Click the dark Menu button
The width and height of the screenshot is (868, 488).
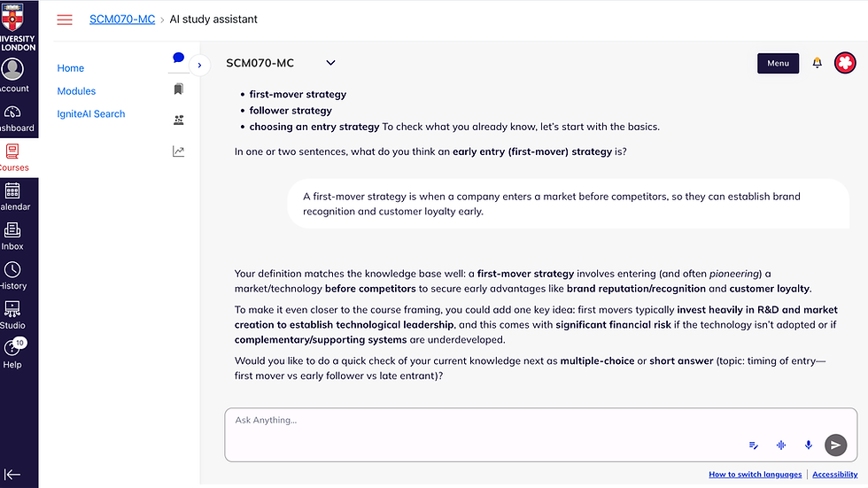[778, 63]
